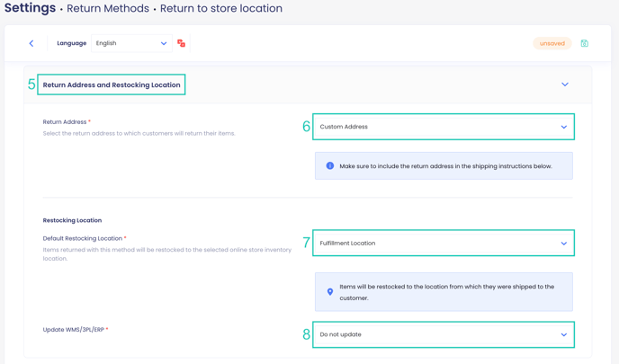The image size is (619, 364).
Task: Open the Language dropdown showing English
Action: [x=131, y=43]
